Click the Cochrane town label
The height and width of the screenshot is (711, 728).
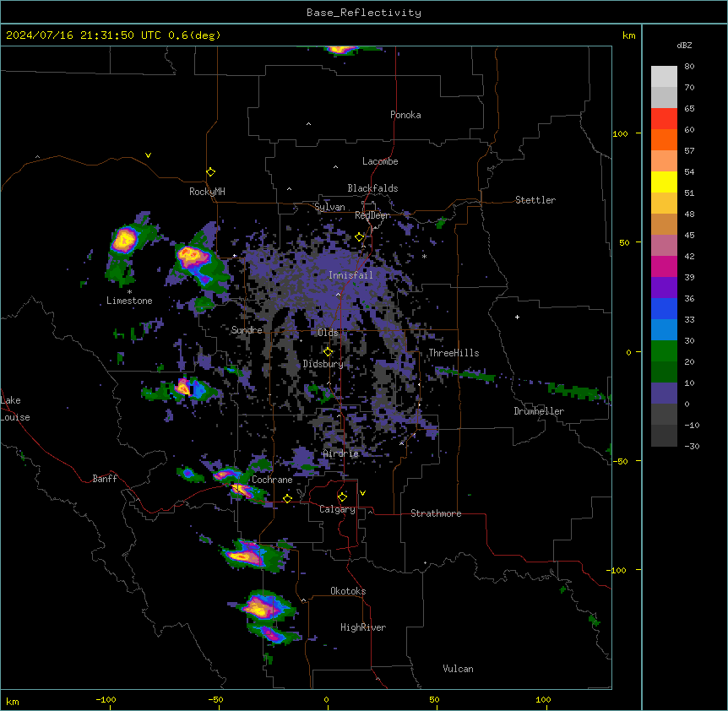(x=272, y=480)
